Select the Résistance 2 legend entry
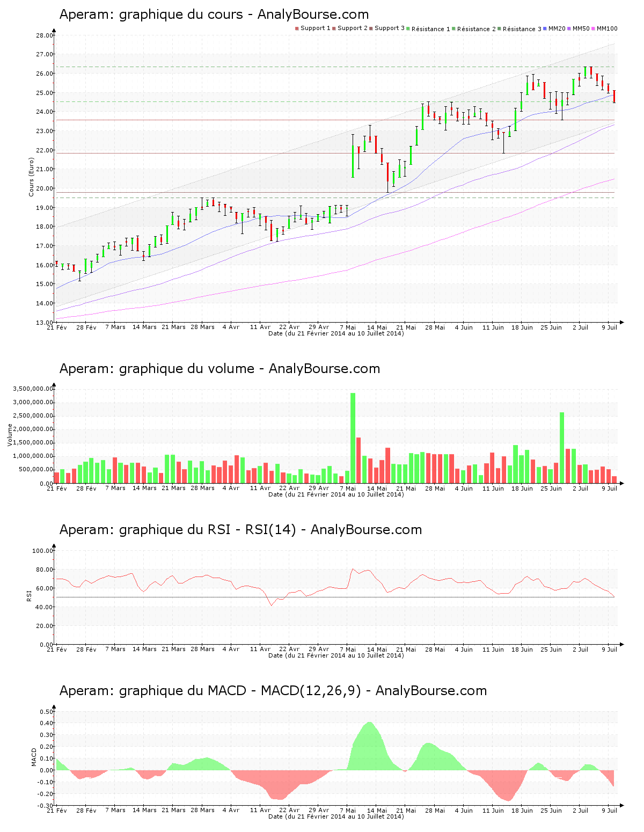Viewport: 644px width, 832px height. 474,29
